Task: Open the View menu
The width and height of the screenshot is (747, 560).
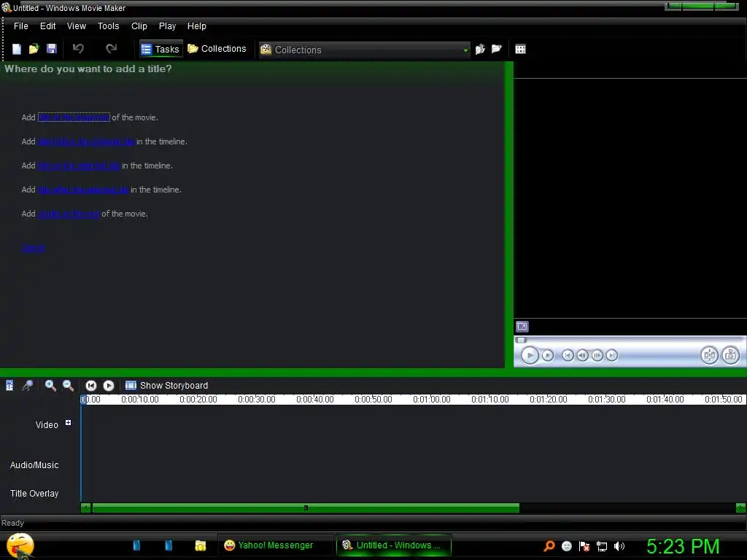Action: (x=76, y=26)
